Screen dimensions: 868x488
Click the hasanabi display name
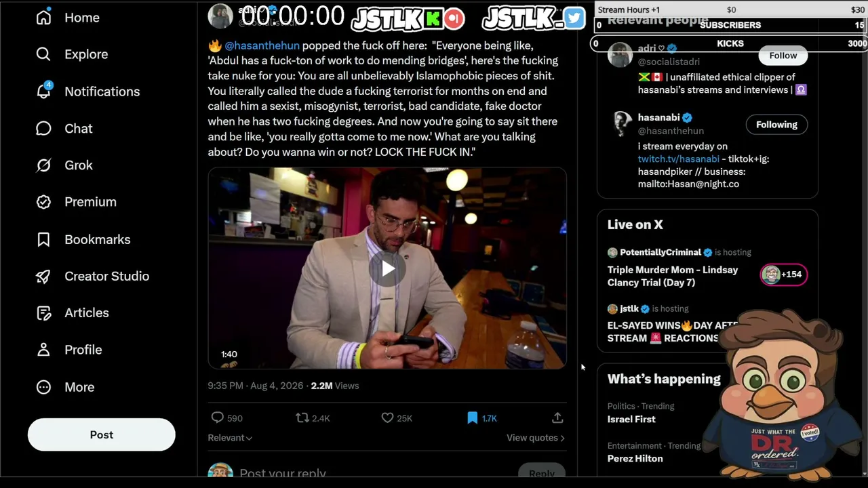point(658,117)
